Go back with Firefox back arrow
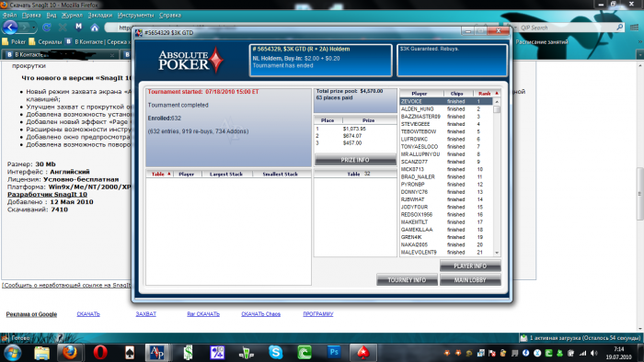The width and height of the screenshot is (644, 362). pos(10,28)
